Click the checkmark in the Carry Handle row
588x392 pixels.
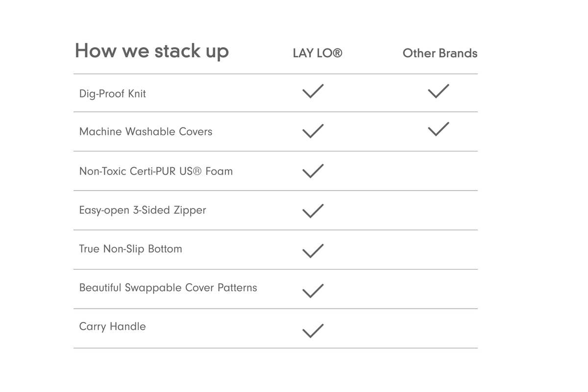click(313, 331)
